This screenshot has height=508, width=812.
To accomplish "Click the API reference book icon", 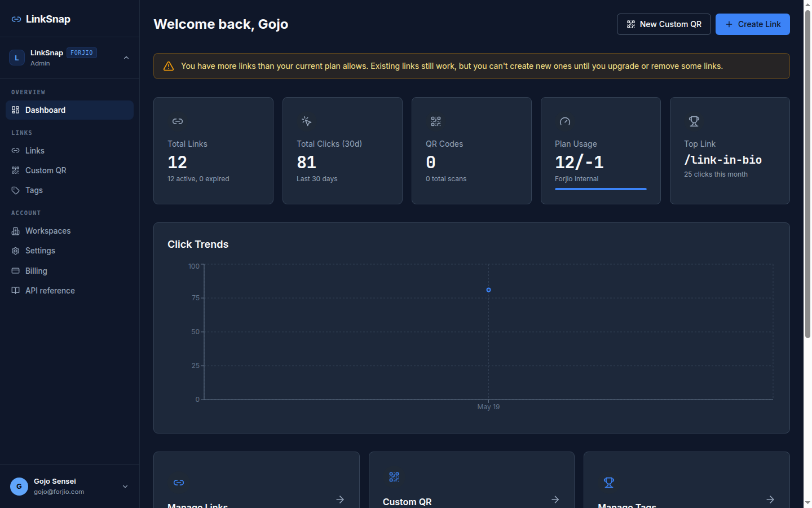I will pos(15,291).
